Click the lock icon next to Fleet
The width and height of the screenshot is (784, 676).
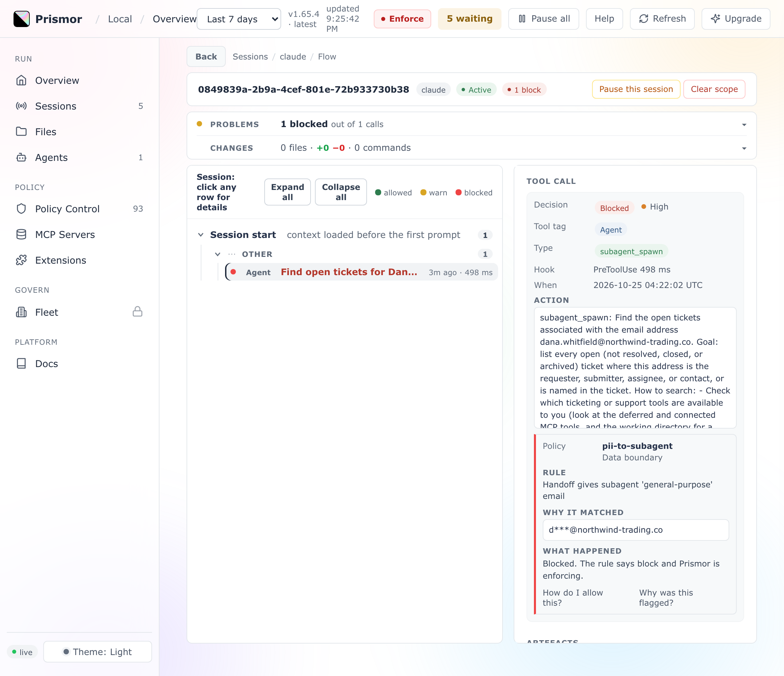point(138,312)
